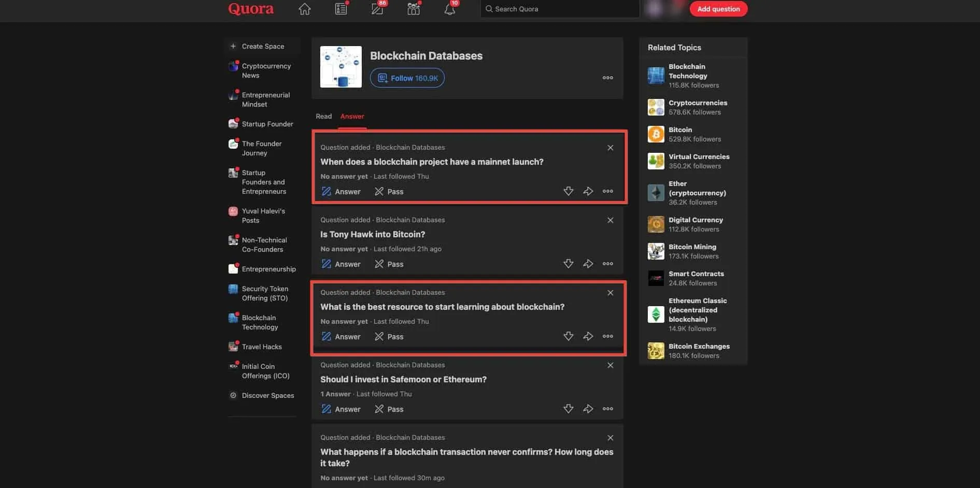Switch to the Read tab
Screen dimensions: 980x488
(323, 116)
